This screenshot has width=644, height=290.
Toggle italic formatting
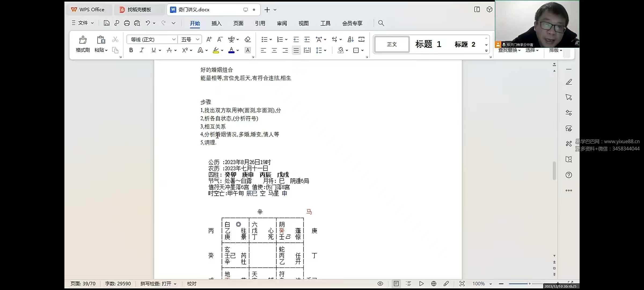142,50
